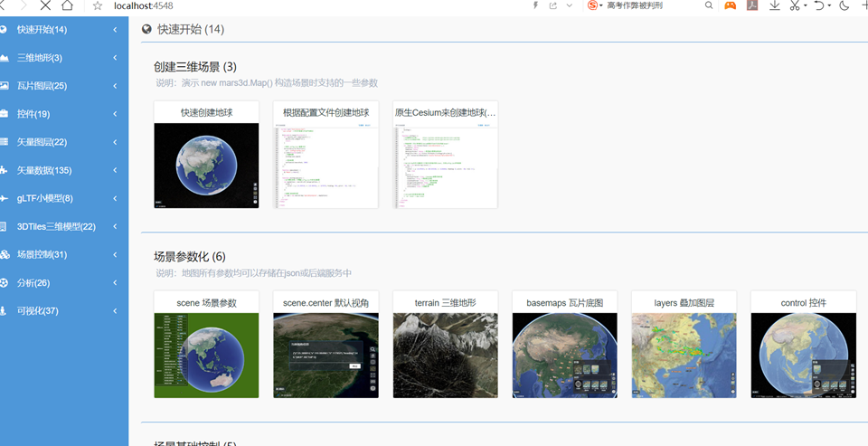This screenshot has width=868, height=446.
Task: Click building icon beside 3DTiles三维模型
Action: (x=3, y=226)
